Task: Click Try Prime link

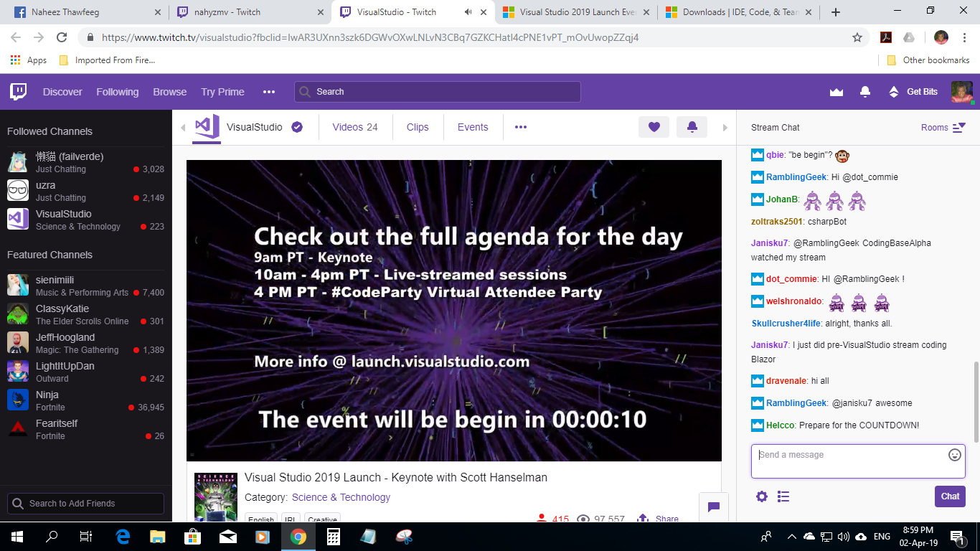Action: pos(222,92)
